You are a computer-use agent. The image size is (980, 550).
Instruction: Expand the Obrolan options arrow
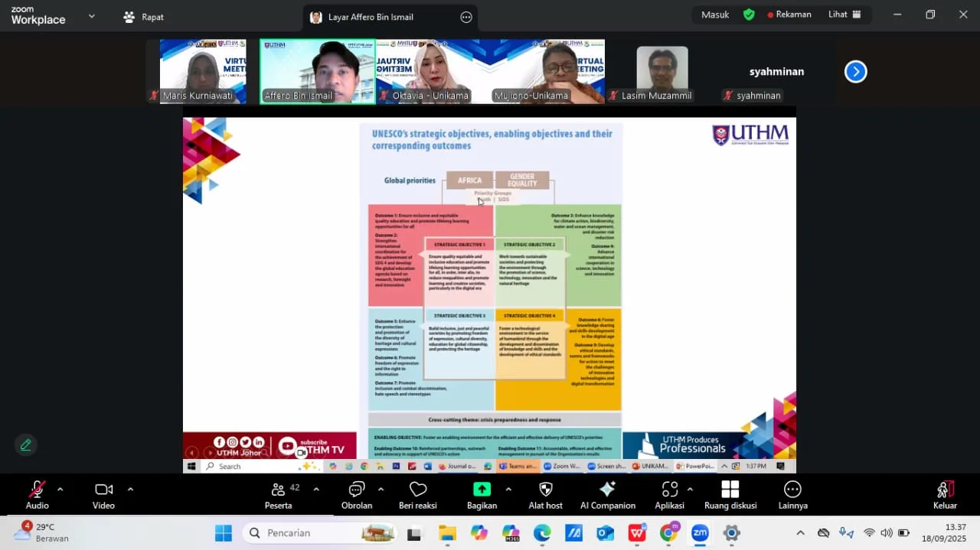click(381, 490)
